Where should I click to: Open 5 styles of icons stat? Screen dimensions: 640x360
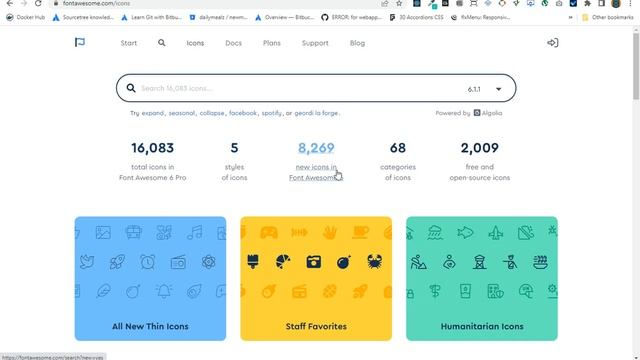pos(234,161)
